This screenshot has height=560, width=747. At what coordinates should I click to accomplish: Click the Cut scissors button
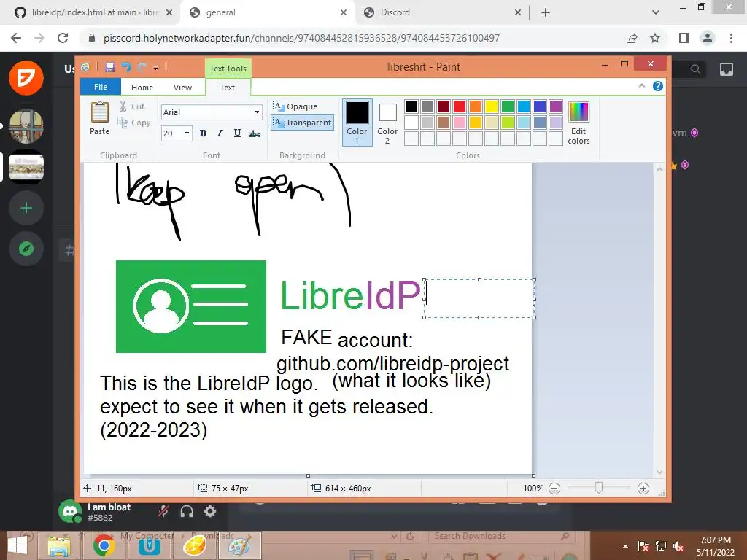pyautogui.click(x=131, y=106)
